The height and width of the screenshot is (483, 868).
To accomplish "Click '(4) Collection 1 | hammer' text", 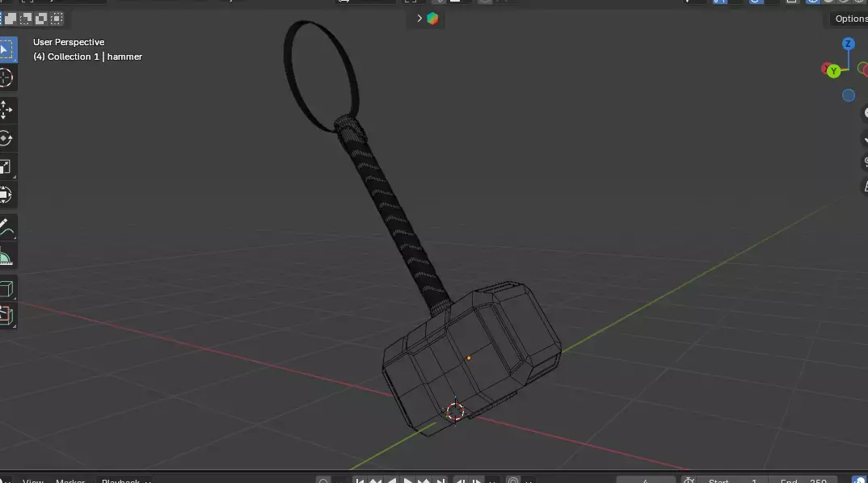I will click(x=87, y=57).
